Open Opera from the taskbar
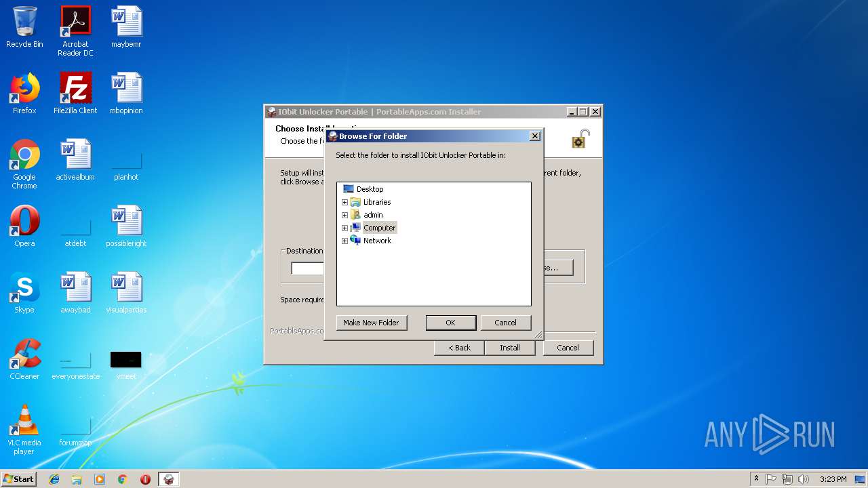Image resolution: width=868 pixels, height=488 pixels. tap(145, 479)
